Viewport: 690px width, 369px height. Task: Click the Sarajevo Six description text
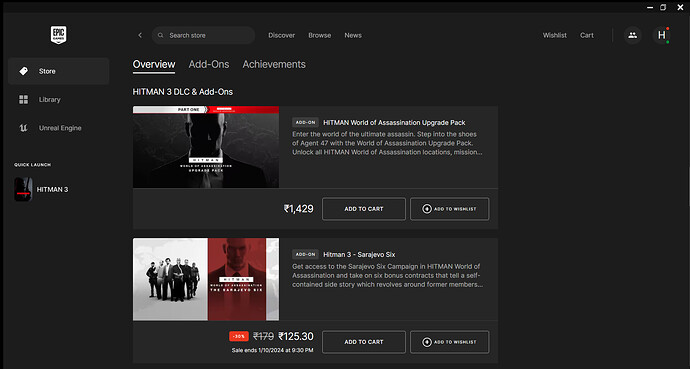click(388, 275)
